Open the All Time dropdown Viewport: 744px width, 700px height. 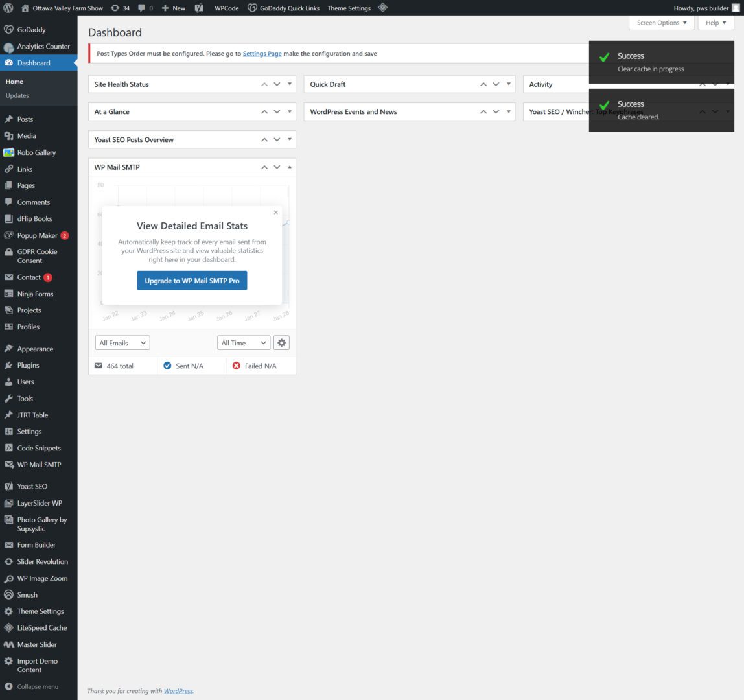[x=244, y=343]
